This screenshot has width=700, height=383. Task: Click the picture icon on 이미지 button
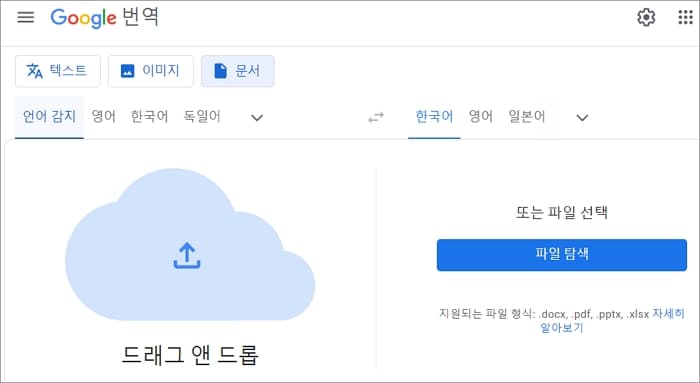[x=127, y=71]
